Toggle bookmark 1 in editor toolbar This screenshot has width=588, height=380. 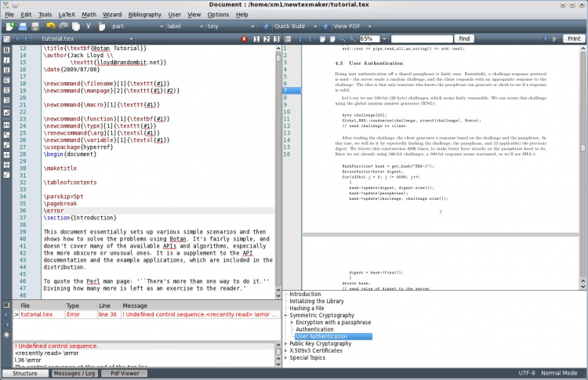point(256,38)
